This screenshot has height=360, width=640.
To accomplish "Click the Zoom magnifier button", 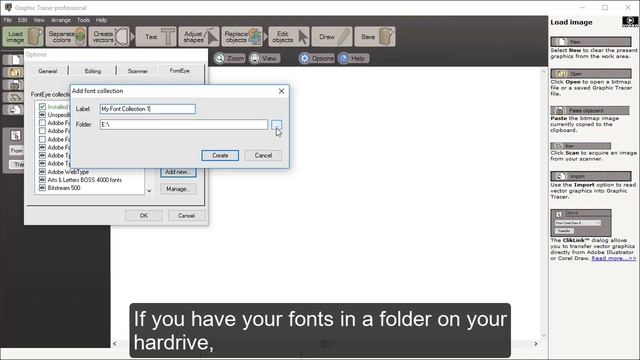I will tap(230, 58).
